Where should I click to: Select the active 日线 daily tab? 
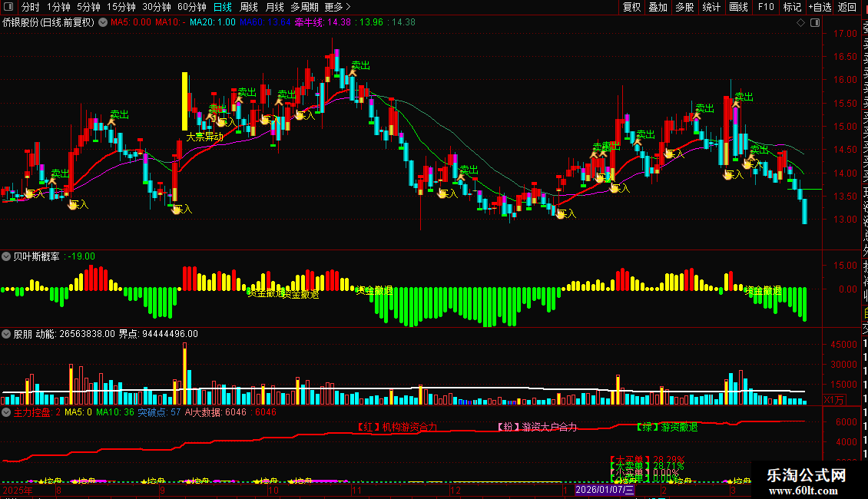click(x=223, y=7)
